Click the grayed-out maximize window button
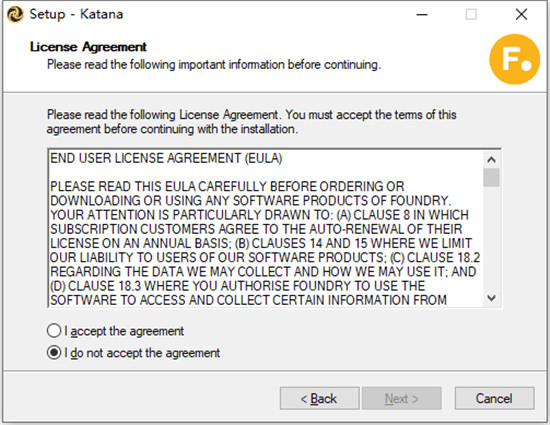This screenshot has width=550, height=425. click(x=471, y=14)
